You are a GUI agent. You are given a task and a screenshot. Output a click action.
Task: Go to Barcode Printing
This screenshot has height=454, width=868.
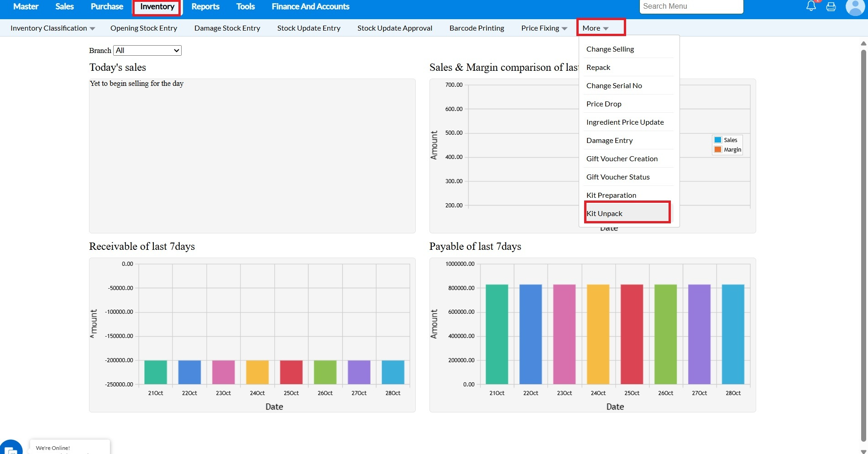(476, 28)
